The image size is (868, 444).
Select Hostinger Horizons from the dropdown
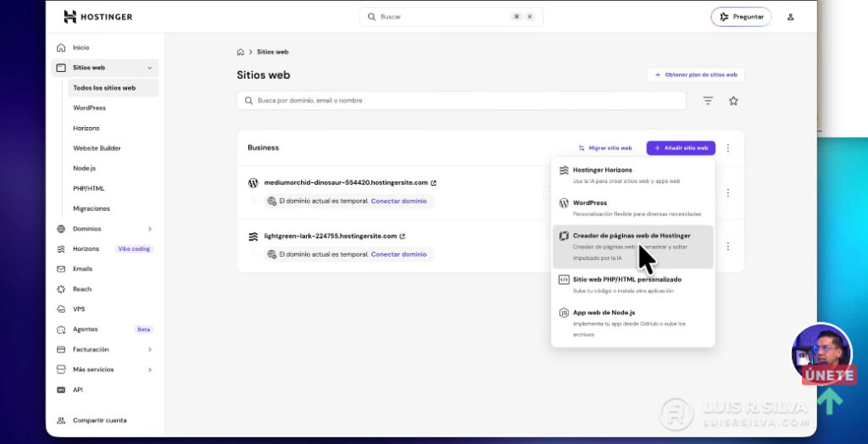632,175
